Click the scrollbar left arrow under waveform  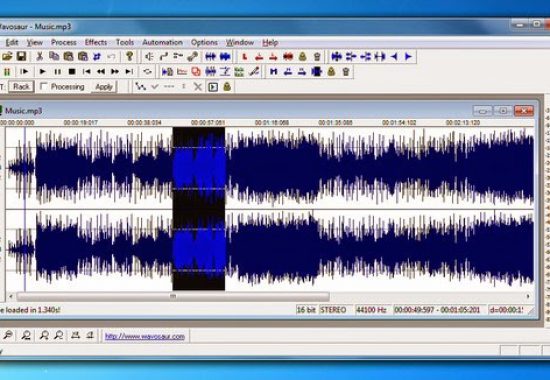[x=11, y=296]
